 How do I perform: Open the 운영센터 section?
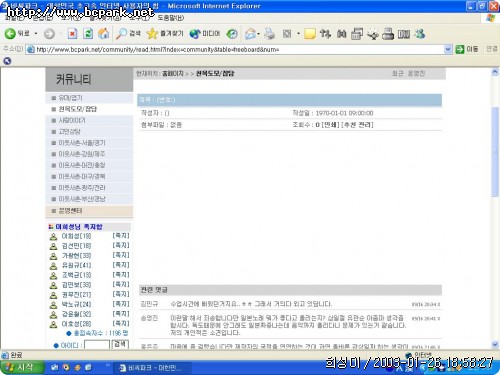70,211
